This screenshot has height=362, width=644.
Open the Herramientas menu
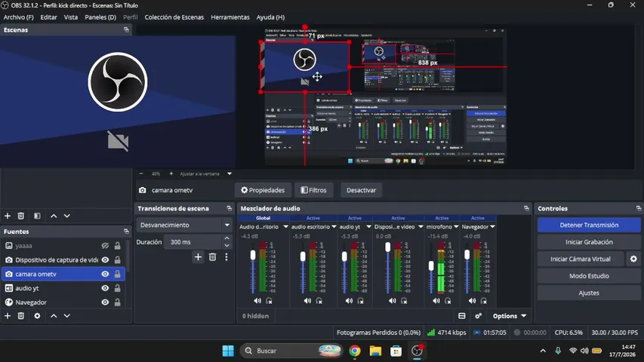(230, 17)
